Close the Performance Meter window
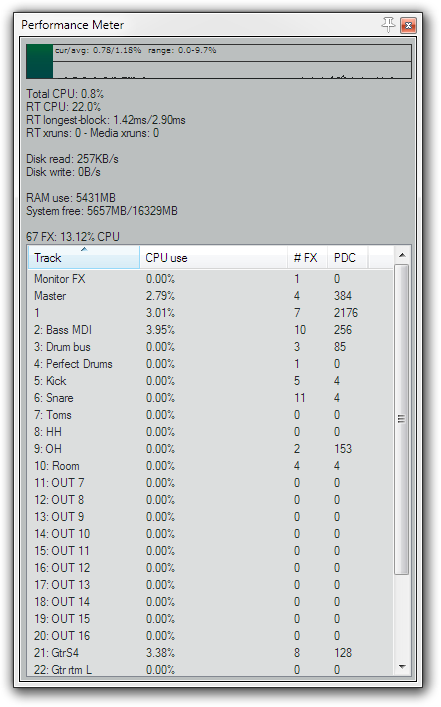 coord(408,25)
